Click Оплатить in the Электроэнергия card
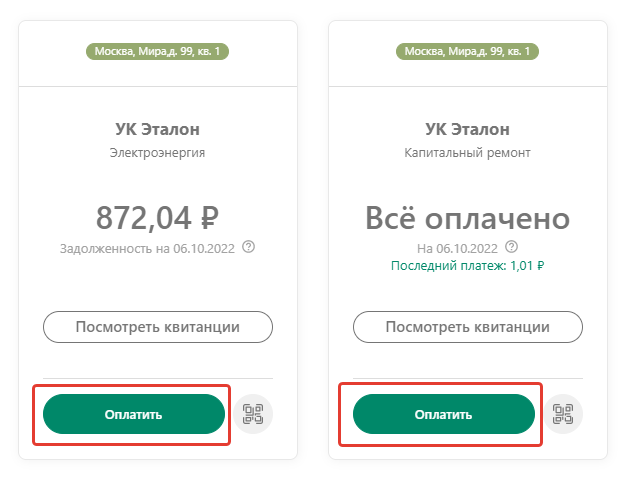This screenshot has height=487, width=624. pos(134,414)
